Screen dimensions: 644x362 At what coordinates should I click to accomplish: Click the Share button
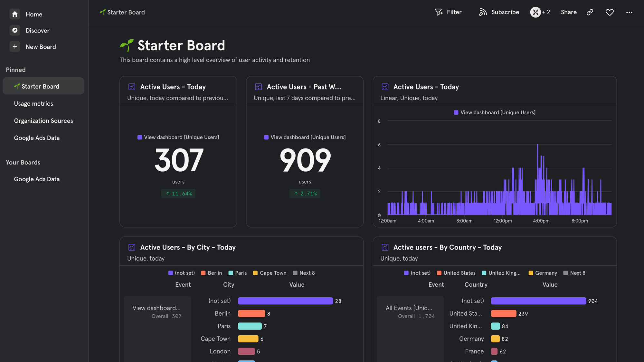coord(568,12)
